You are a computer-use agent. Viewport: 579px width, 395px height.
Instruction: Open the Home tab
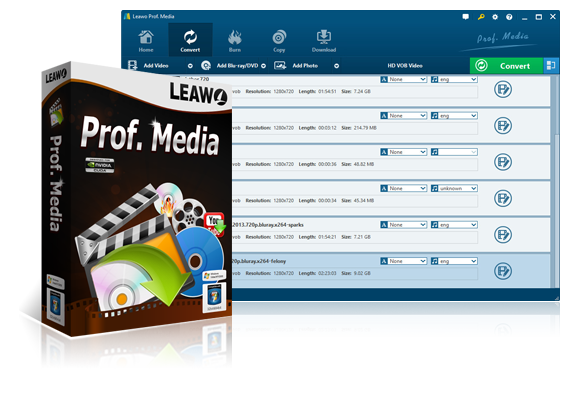pyautogui.click(x=146, y=41)
